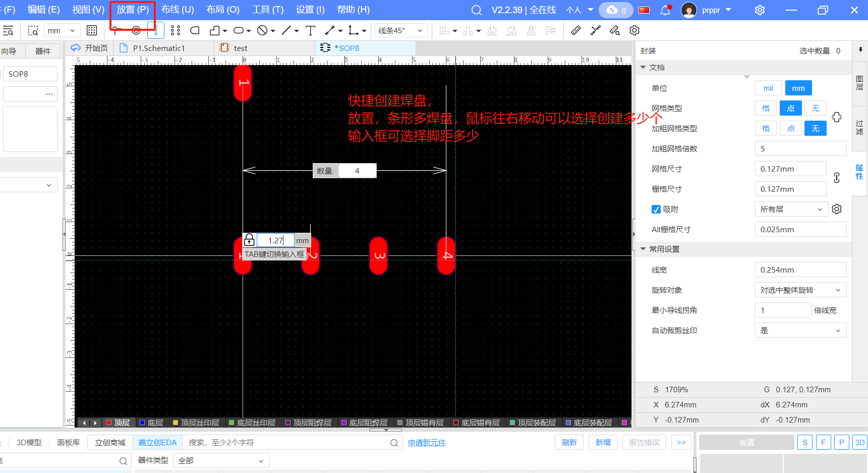This screenshot has height=473, width=868.
Task: Set grid type to 无 (none)
Action: (x=816, y=109)
